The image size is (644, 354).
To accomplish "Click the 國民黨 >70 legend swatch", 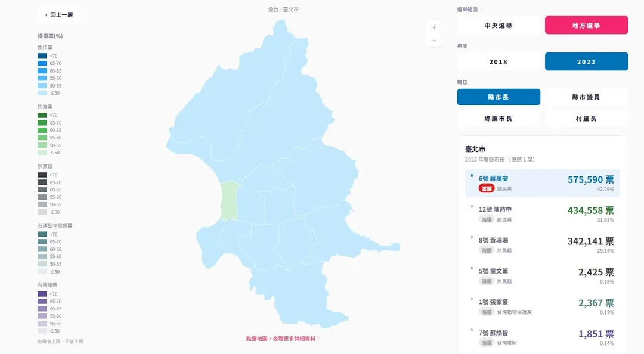I will coord(42,56).
